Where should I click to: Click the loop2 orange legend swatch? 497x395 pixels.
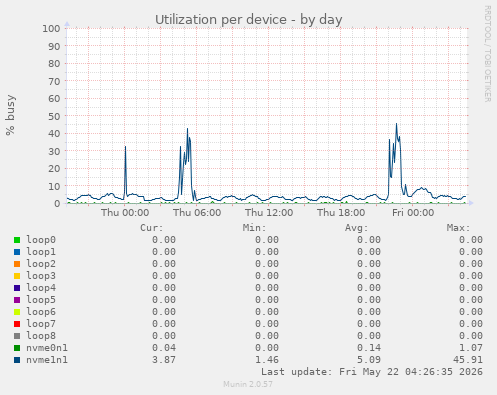(x=17, y=264)
